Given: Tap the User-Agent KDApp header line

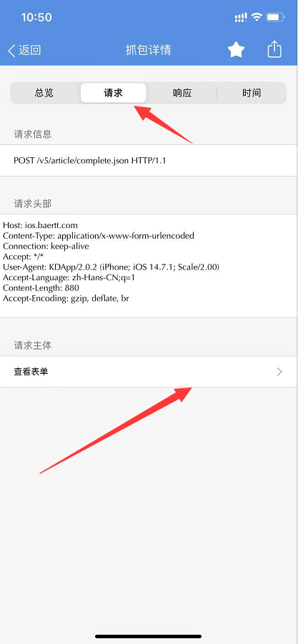Looking at the screenshot, I should [111, 267].
